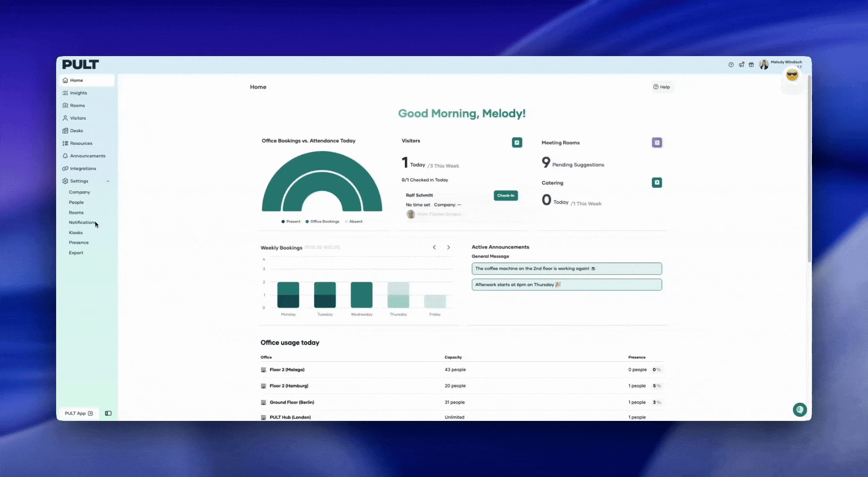Click the Visitors card open arrow icon
The height and width of the screenshot is (477, 868).
coord(517,143)
